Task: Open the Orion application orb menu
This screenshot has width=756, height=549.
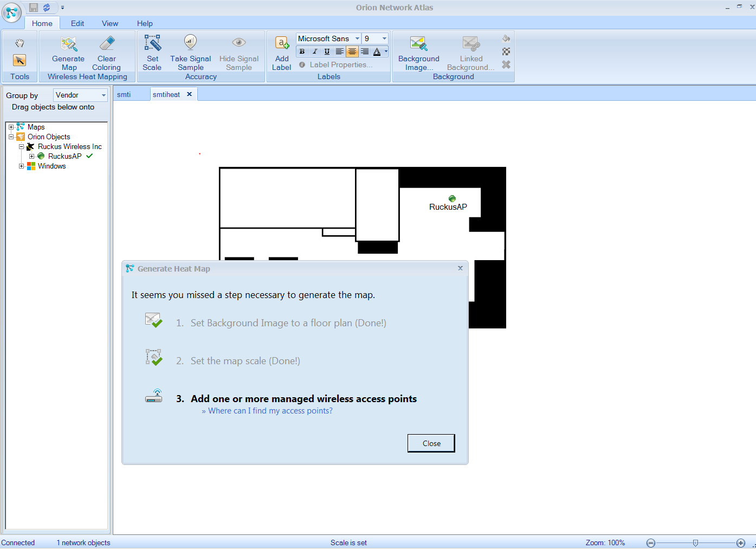Action: [x=11, y=12]
